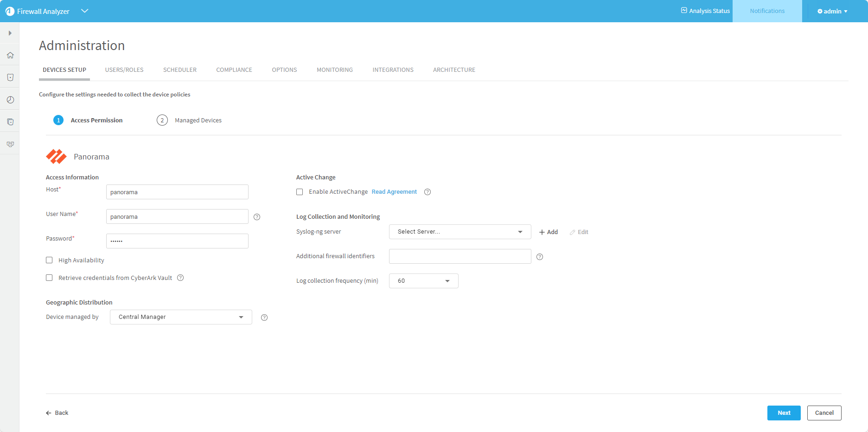Check Retrieve credentials from CyberArk Vault
868x432 pixels.
point(49,278)
